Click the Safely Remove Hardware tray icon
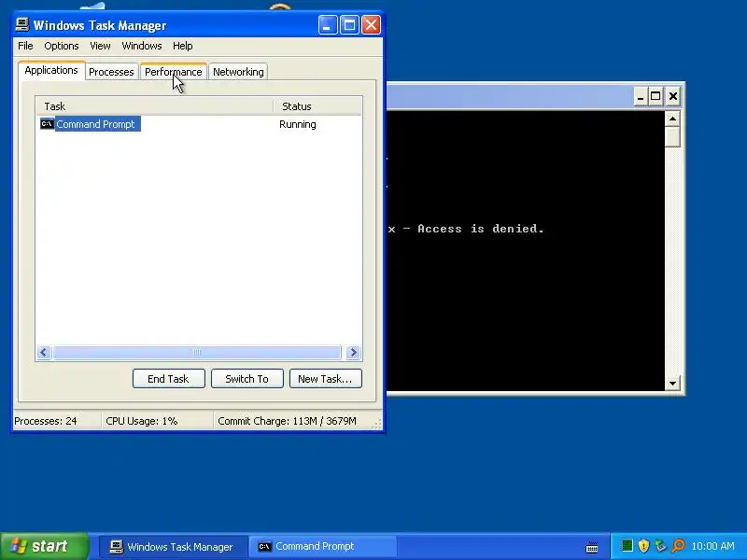Viewport: 747px width, 560px height. click(x=660, y=546)
